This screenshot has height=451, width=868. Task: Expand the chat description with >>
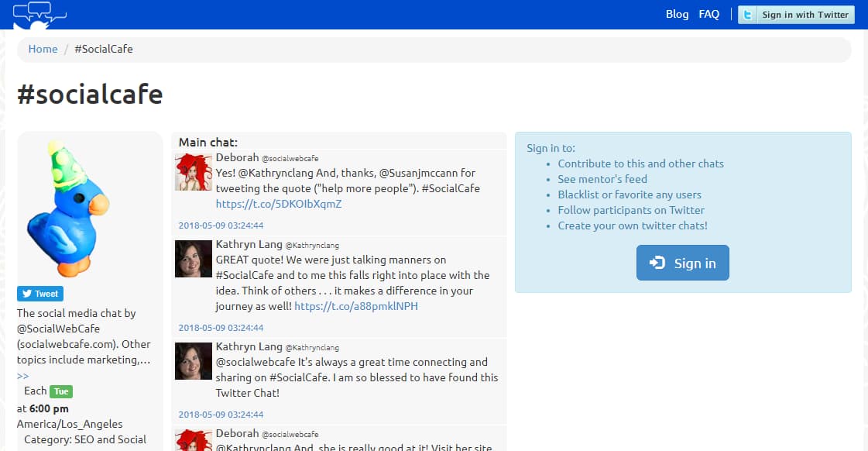tap(22, 375)
